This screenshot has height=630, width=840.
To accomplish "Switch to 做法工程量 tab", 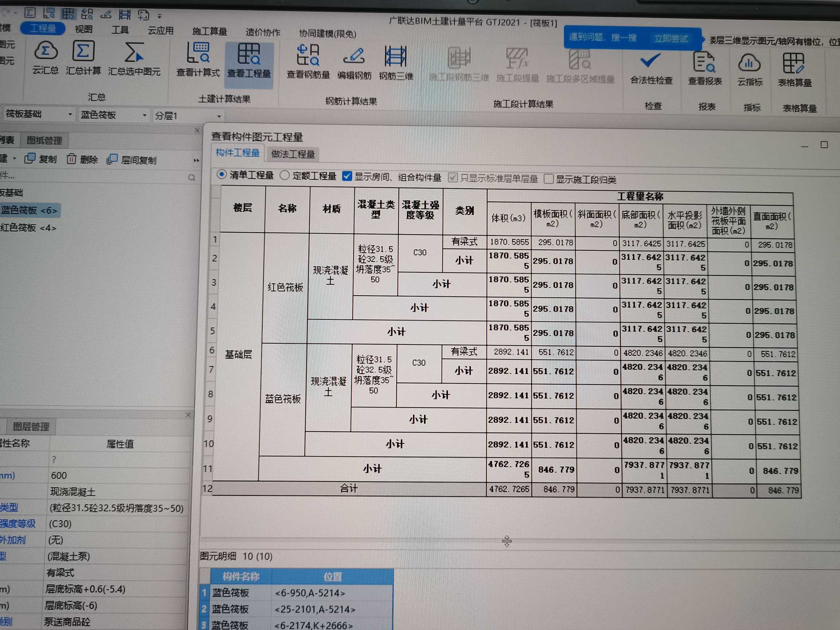I will click(293, 154).
